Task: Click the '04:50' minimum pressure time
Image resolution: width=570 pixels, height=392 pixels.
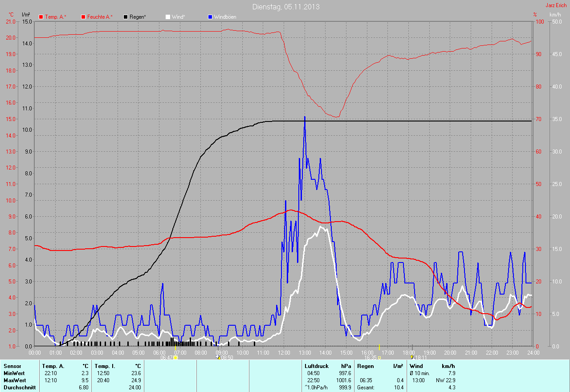Action: (313, 373)
